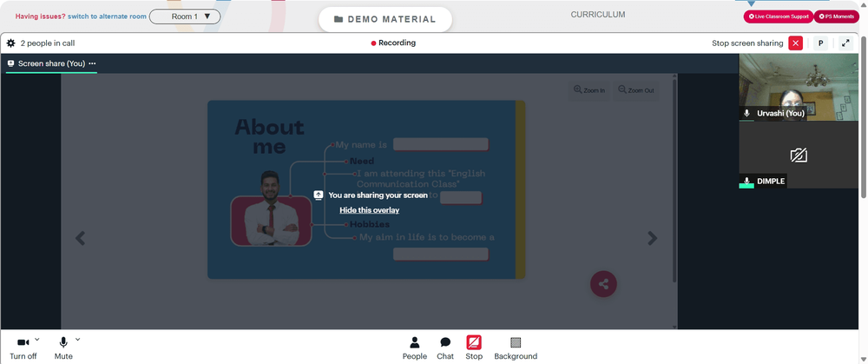Stop screen share from bottom toolbar

click(474, 348)
